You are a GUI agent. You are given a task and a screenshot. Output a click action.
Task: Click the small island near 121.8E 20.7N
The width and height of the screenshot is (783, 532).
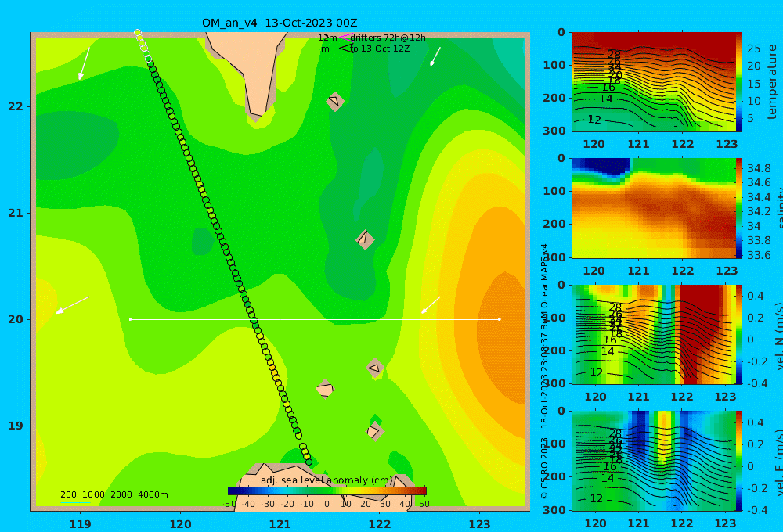pos(365,239)
